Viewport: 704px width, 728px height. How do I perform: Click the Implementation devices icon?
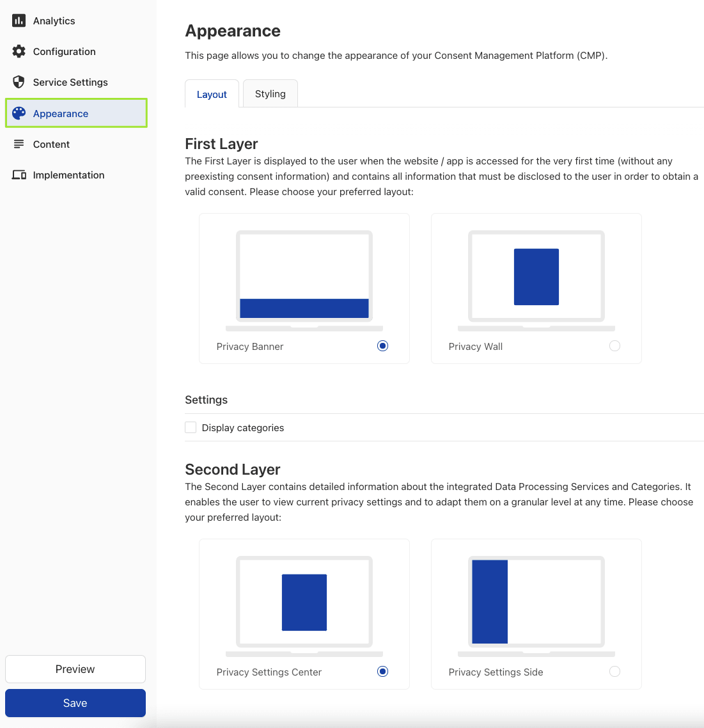coord(19,175)
